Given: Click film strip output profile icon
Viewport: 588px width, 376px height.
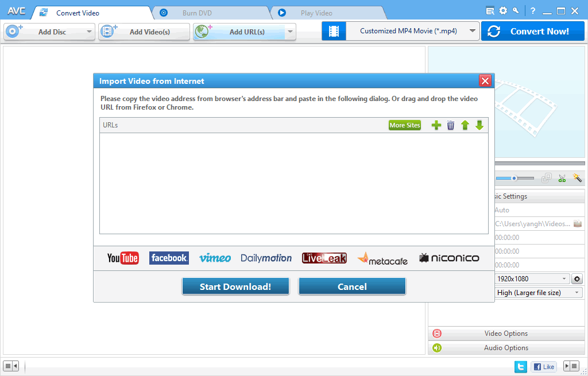Looking at the screenshot, I should pos(334,31).
